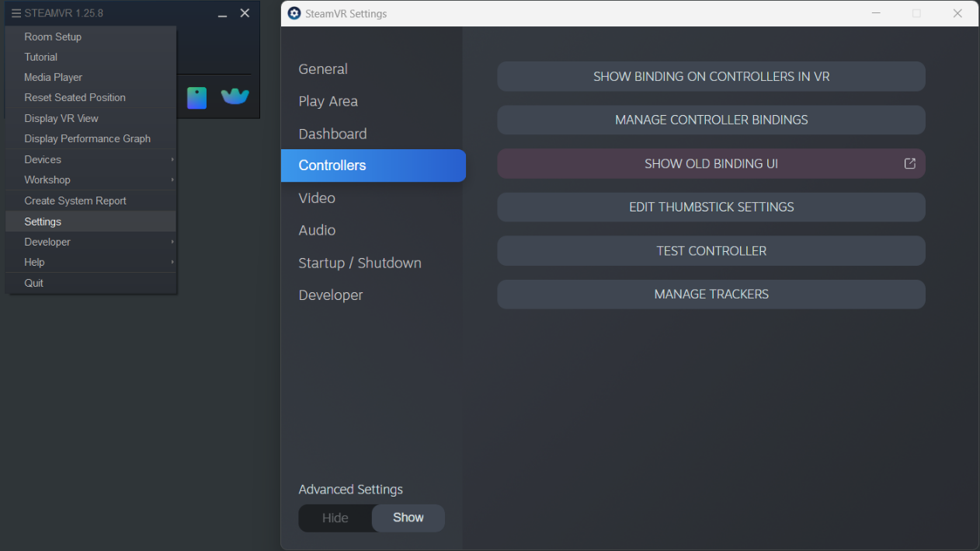This screenshot has width=980, height=551.
Task: Switch to the Video settings tab
Action: click(317, 198)
